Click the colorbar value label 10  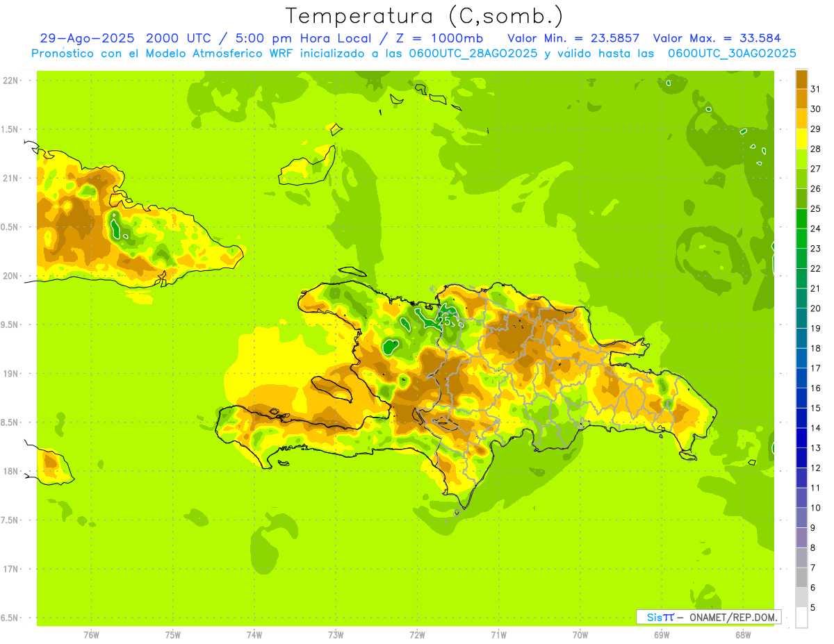(816, 508)
